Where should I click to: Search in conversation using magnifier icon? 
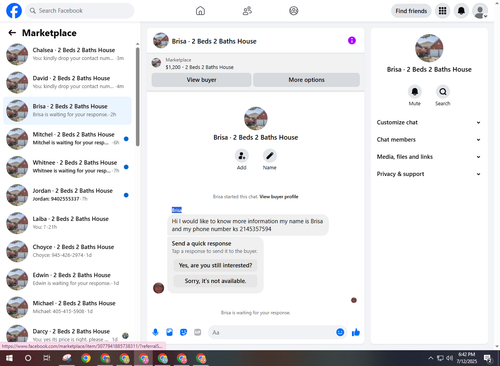pos(443,91)
